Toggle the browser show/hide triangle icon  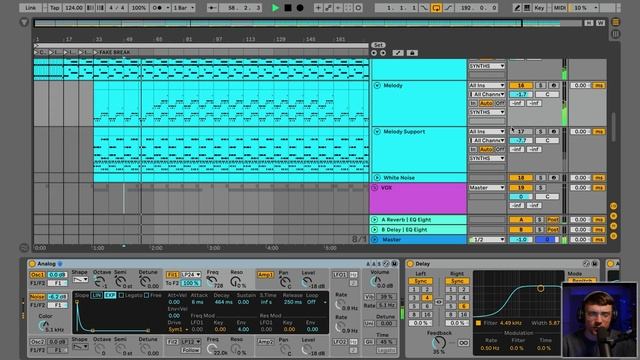24,22
